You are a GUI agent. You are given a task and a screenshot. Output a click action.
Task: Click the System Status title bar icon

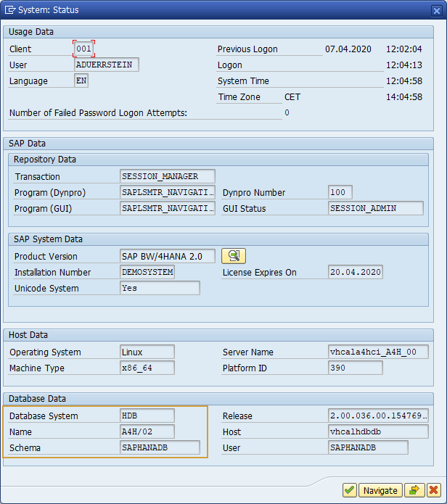pyautogui.click(x=10, y=10)
